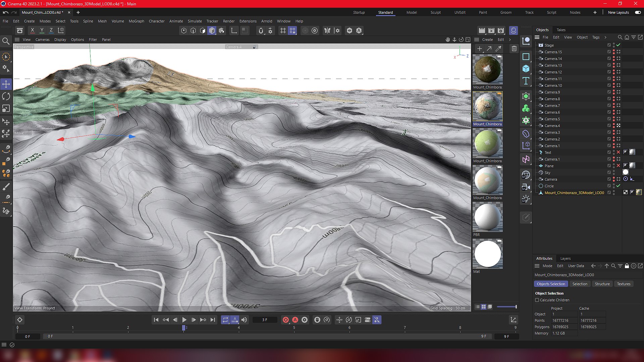Click the Selection button in Attributes
Viewport: 644px width, 362px height.
[x=580, y=284]
